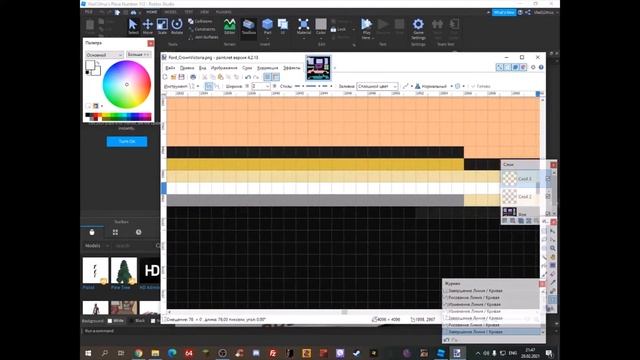Close the Слои layers panel

pyautogui.click(x=553, y=164)
